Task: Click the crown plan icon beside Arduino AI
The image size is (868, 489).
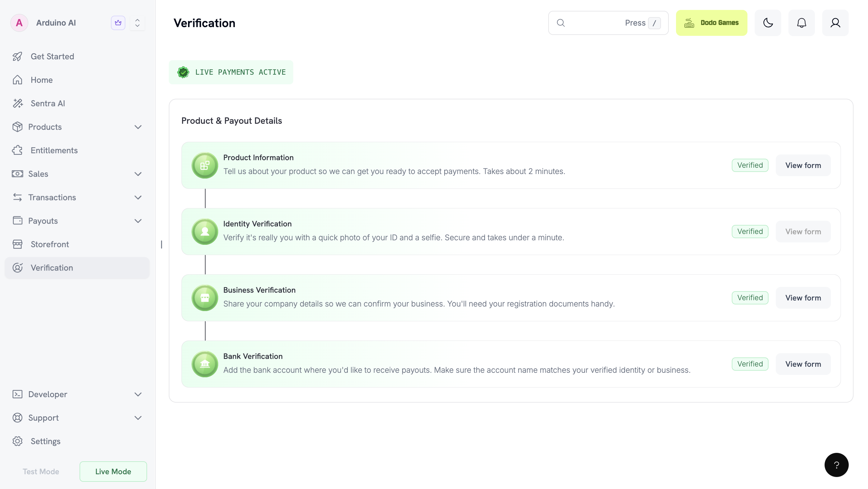Action: click(118, 23)
